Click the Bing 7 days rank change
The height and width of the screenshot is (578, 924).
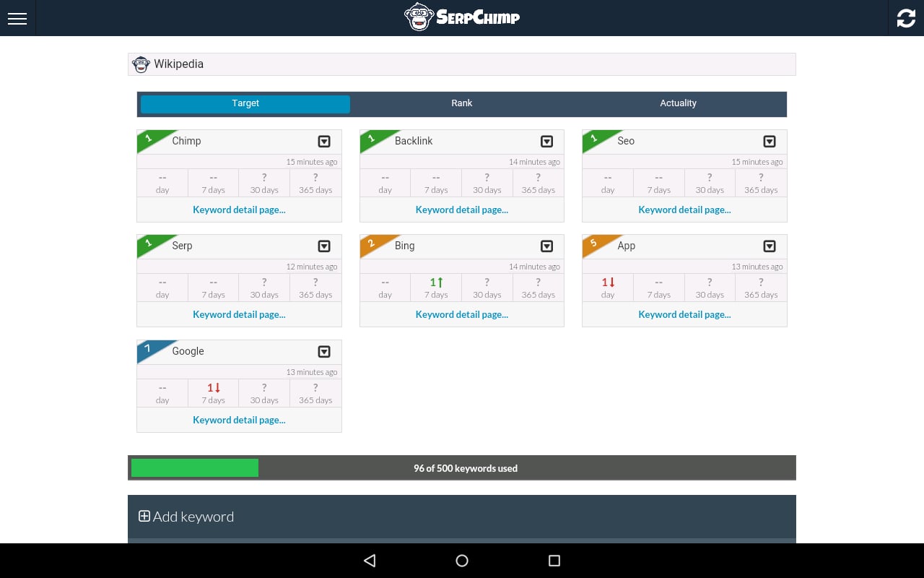click(436, 288)
